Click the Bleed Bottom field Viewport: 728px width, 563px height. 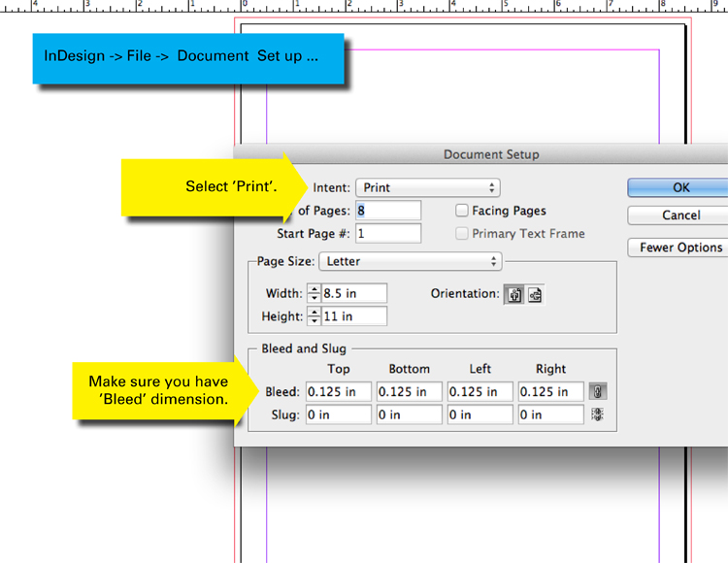(x=409, y=392)
